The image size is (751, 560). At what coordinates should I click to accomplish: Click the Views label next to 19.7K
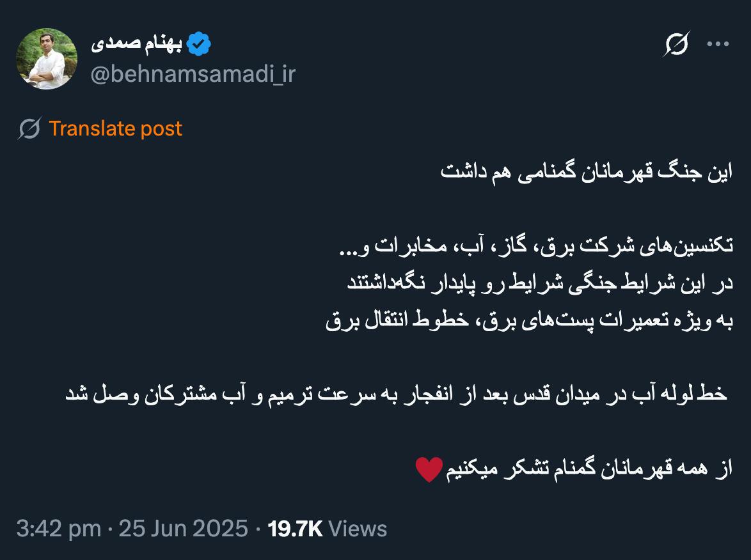click(358, 529)
